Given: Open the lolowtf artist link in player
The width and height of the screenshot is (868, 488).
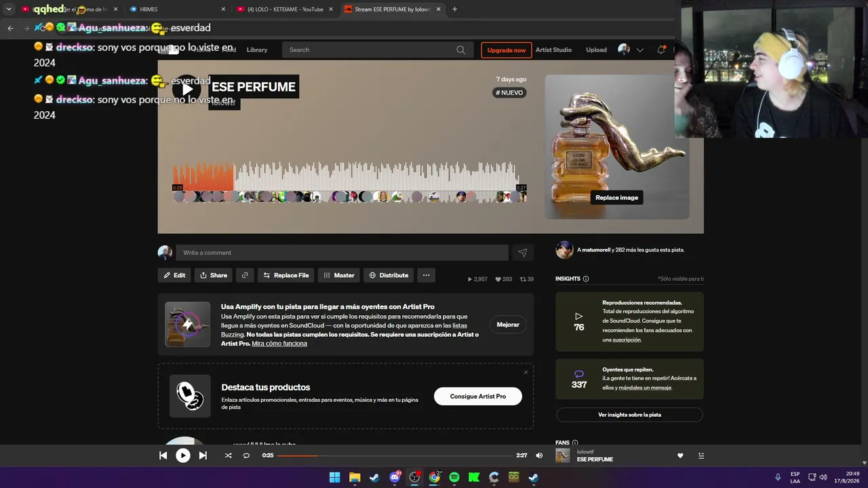Looking at the screenshot, I should coord(586,451).
